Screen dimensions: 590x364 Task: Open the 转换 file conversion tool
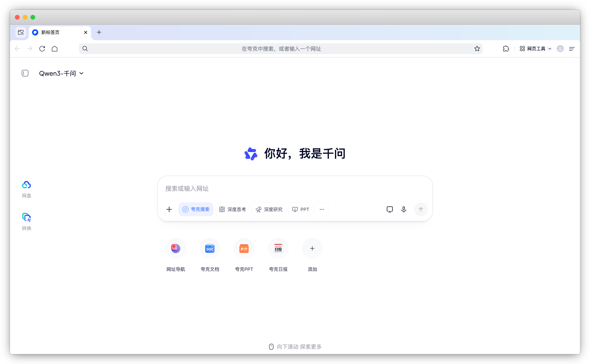point(26,218)
